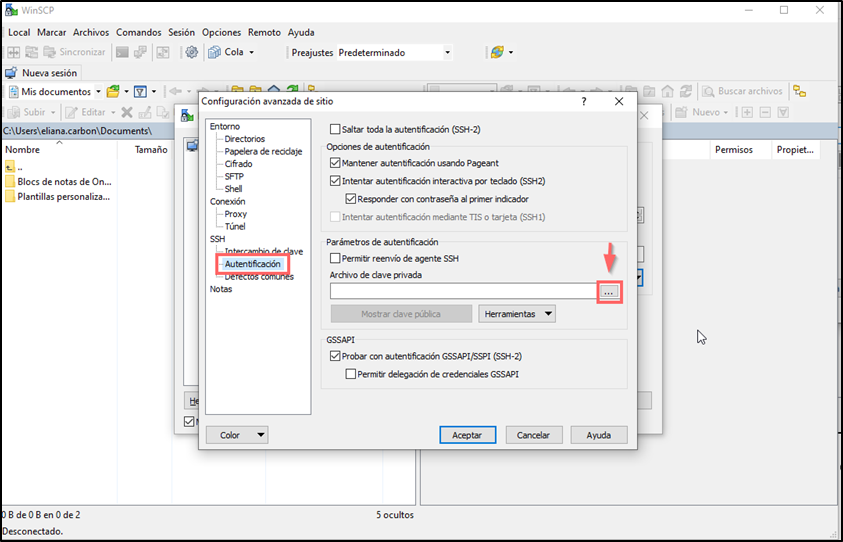Open the Ayuda menu in menu bar
This screenshot has height=542, width=843.
click(x=301, y=32)
